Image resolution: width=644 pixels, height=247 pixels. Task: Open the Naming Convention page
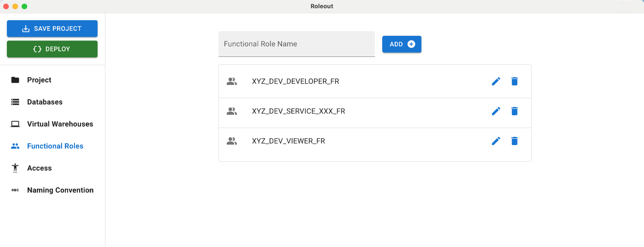(x=60, y=190)
